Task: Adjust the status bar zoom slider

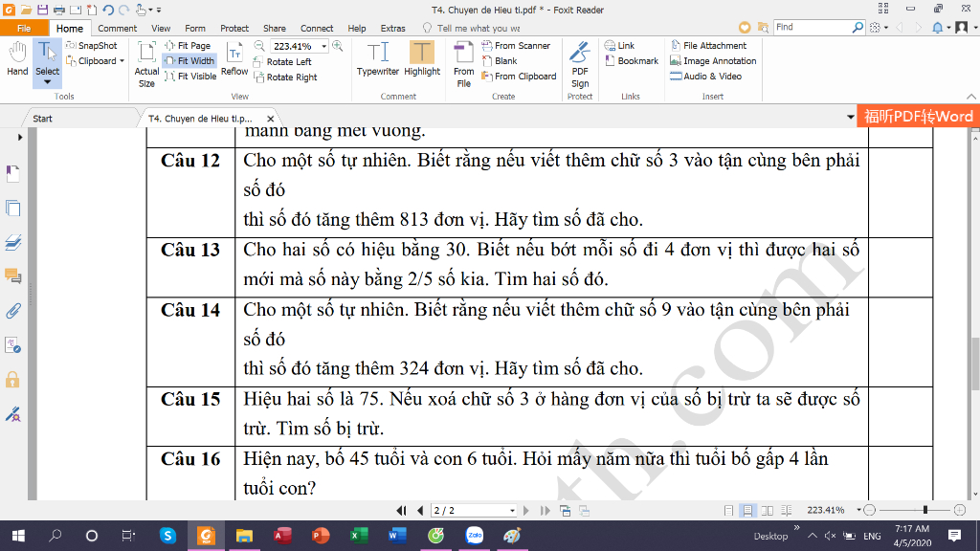Action: [x=925, y=511]
